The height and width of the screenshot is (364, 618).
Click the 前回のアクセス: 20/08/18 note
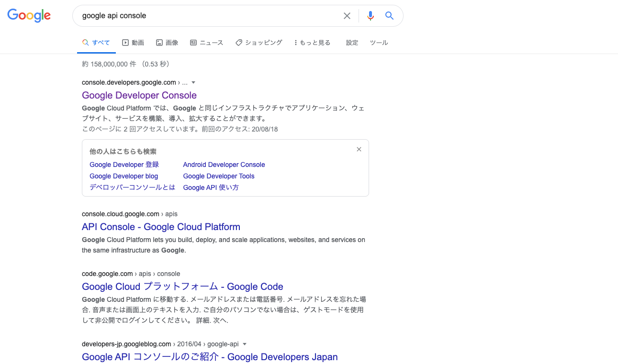coord(240,129)
